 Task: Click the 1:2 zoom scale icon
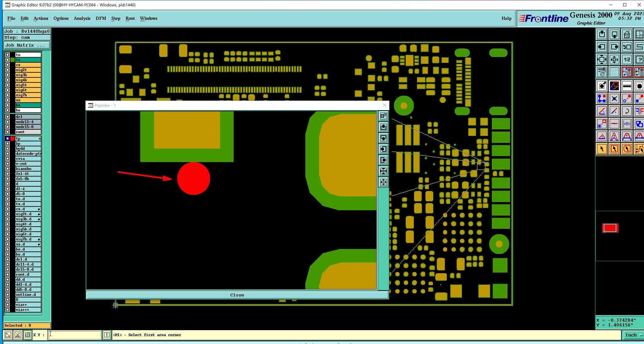pos(627,59)
